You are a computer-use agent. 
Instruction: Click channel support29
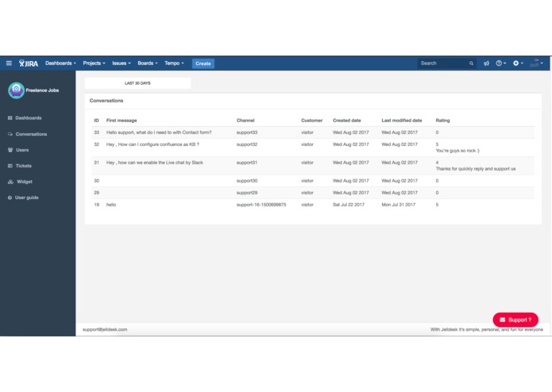click(x=247, y=193)
